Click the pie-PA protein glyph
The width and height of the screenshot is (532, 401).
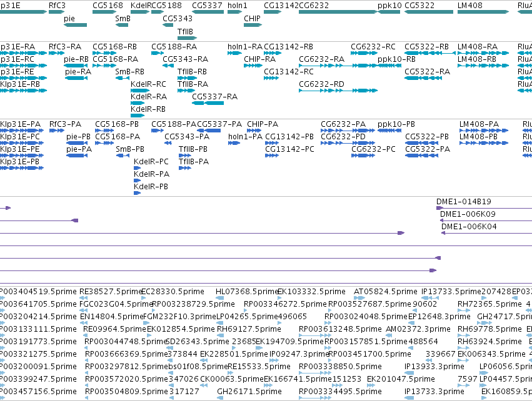click(x=77, y=156)
